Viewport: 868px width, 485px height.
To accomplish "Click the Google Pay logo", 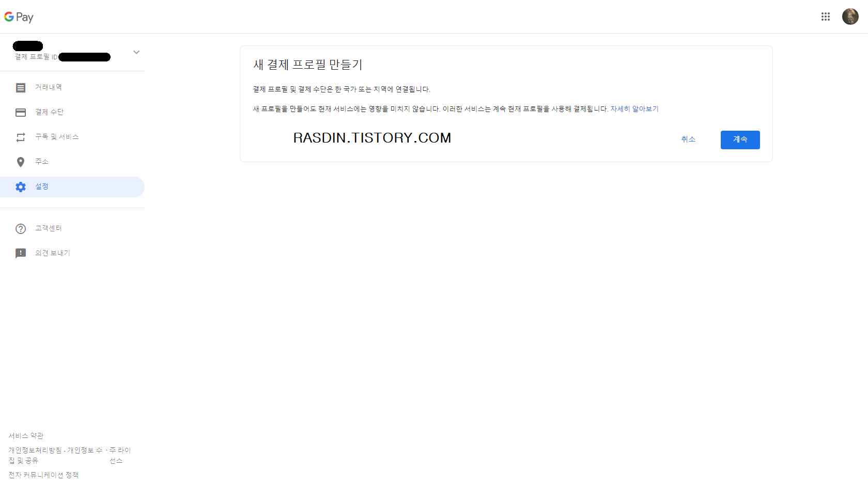I will 19,17.
